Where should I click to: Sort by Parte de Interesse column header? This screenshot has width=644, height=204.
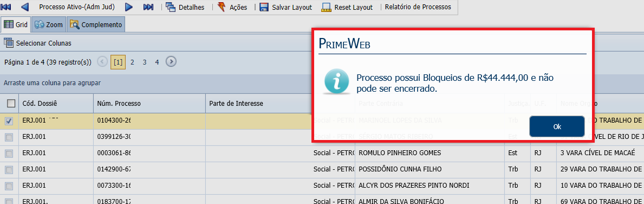tap(258, 103)
